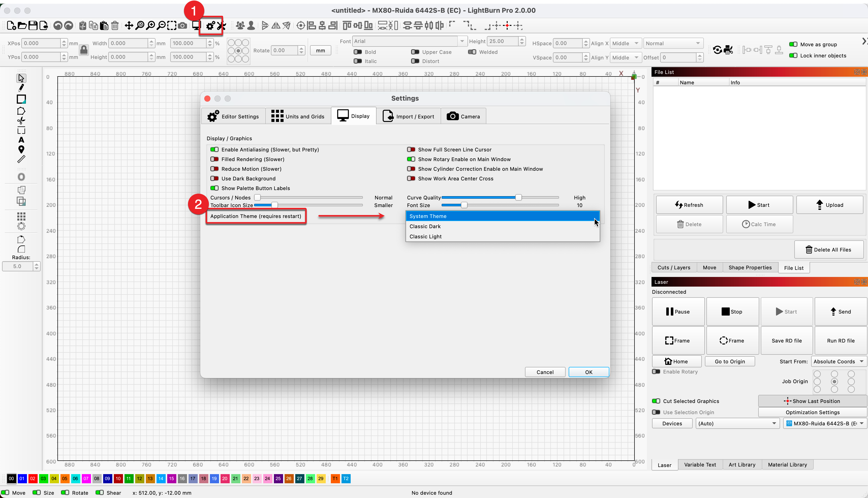868x498 pixels.
Task: Select System Theme in the open dropdown
Action: click(x=502, y=216)
